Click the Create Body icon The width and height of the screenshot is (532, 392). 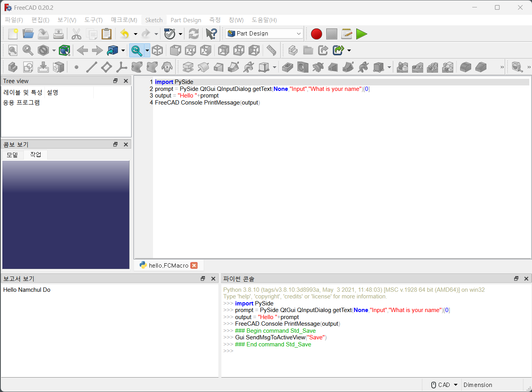coord(13,67)
